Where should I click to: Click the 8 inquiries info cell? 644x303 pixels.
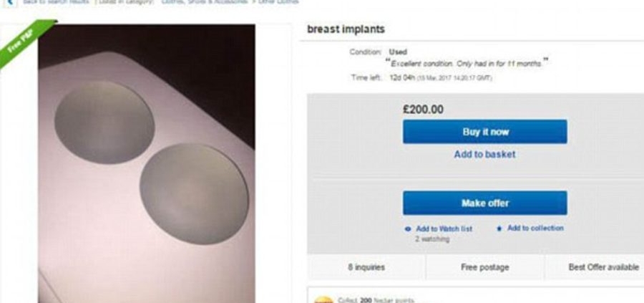coord(365,267)
